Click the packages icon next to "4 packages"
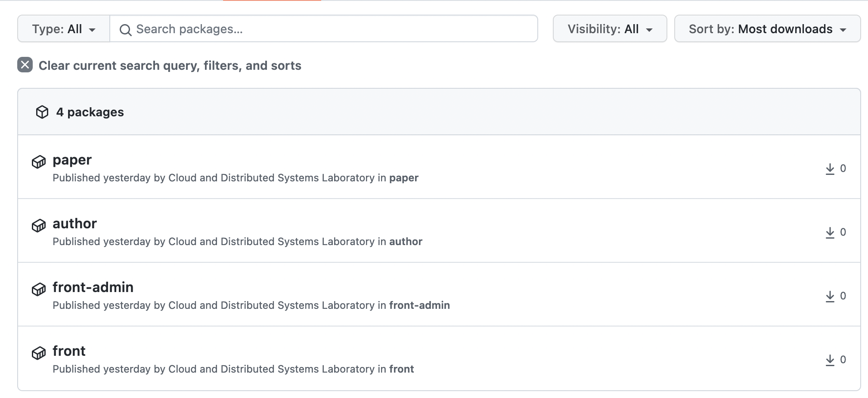Screen dimensions: 868x398 [42, 112]
